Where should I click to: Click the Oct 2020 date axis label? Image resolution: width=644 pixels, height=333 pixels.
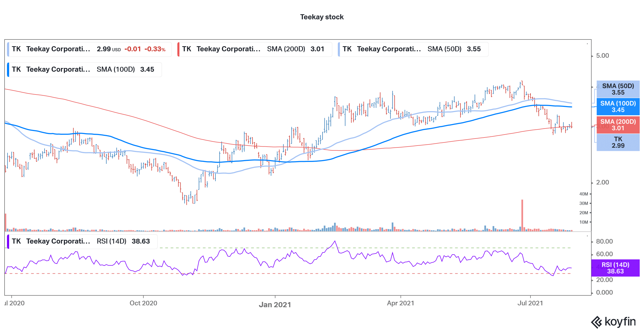(143, 303)
